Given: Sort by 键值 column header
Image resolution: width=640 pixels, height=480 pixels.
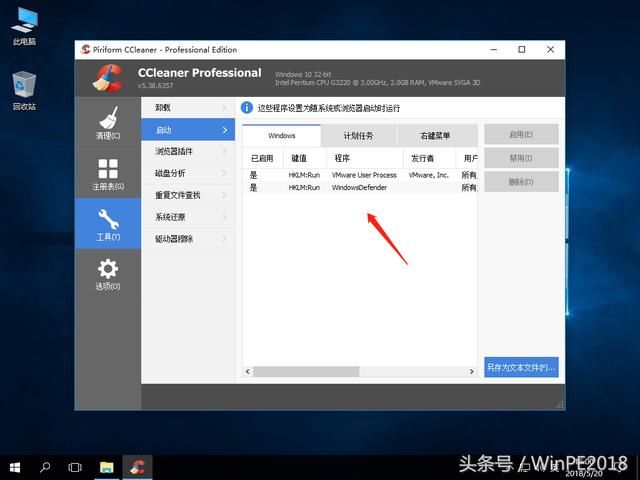Looking at the screenshot, I should [x=305, y=158].
